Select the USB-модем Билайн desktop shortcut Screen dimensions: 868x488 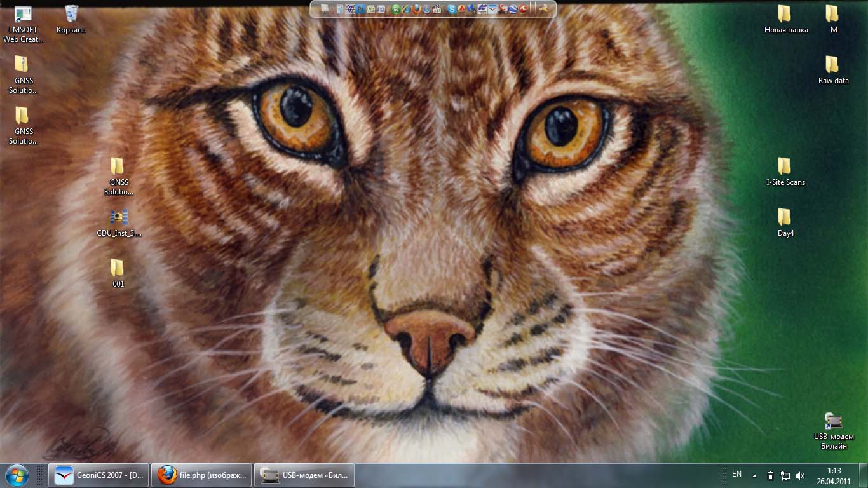(833, 430)
